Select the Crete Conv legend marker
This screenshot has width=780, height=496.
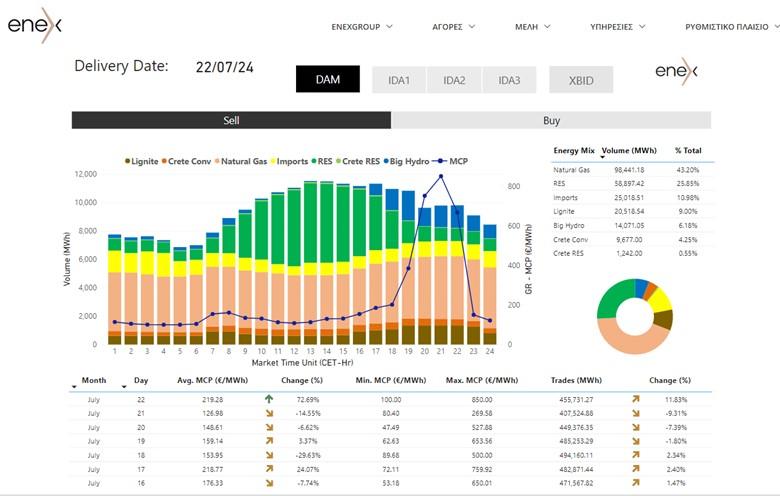pyautogui.click(x=164, y=161)
